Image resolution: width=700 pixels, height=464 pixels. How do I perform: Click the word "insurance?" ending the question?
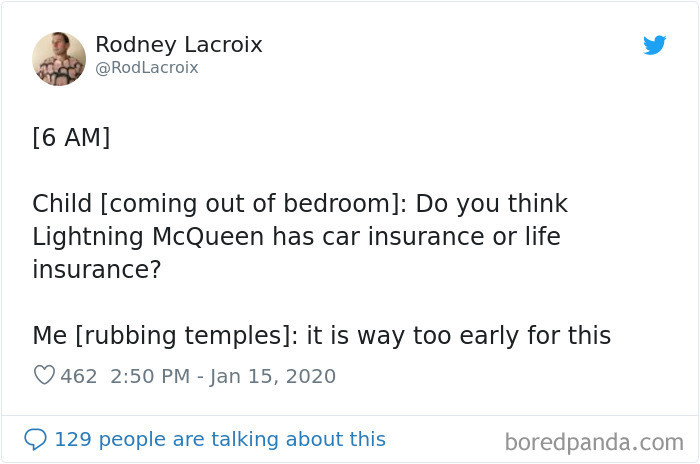(x=96, y=270)
